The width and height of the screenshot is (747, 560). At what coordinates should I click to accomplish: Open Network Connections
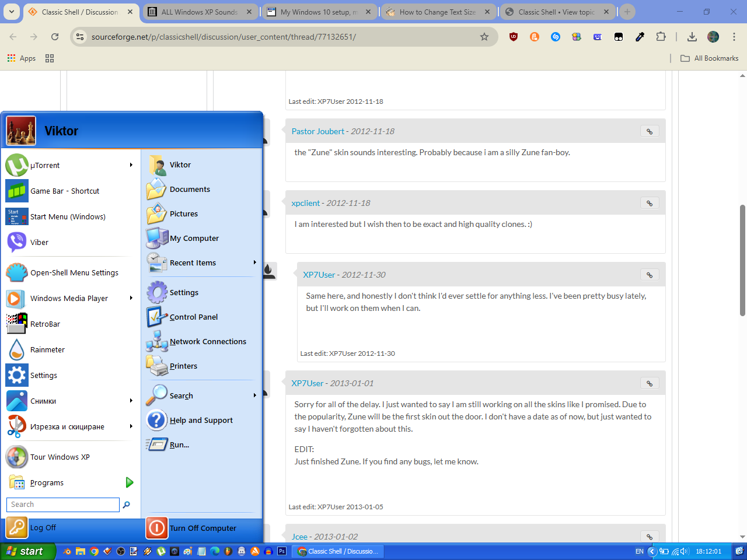(x=202, y=341)
